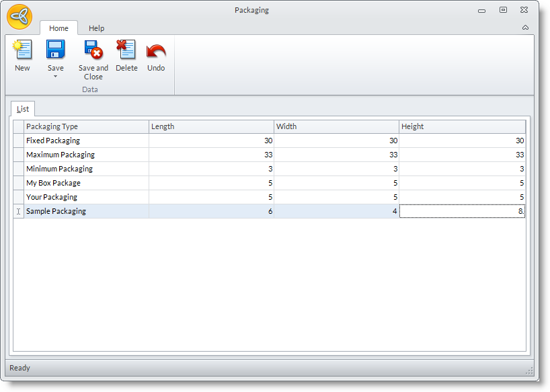Sort by Packaging Type column header
This screenshot has height=392, width=550.
tap(86, 126)
